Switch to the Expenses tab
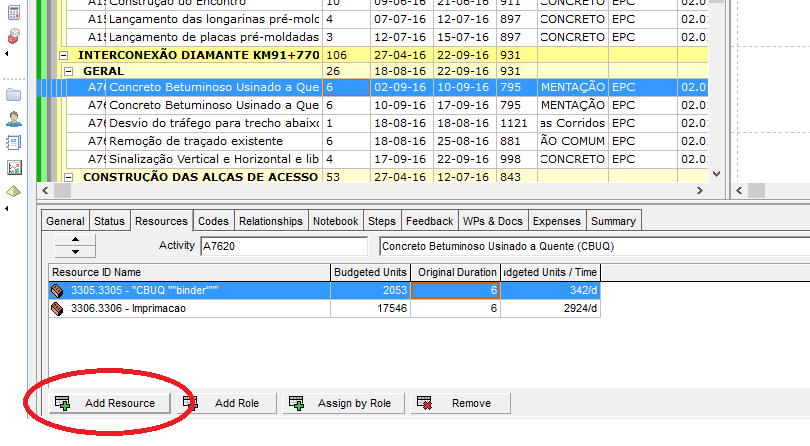 click(557, 221)
